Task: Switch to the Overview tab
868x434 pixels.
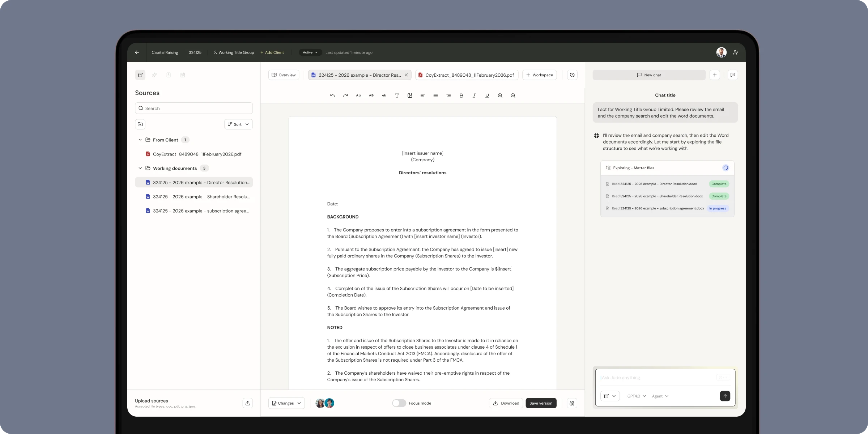Action: pos(284,75)
